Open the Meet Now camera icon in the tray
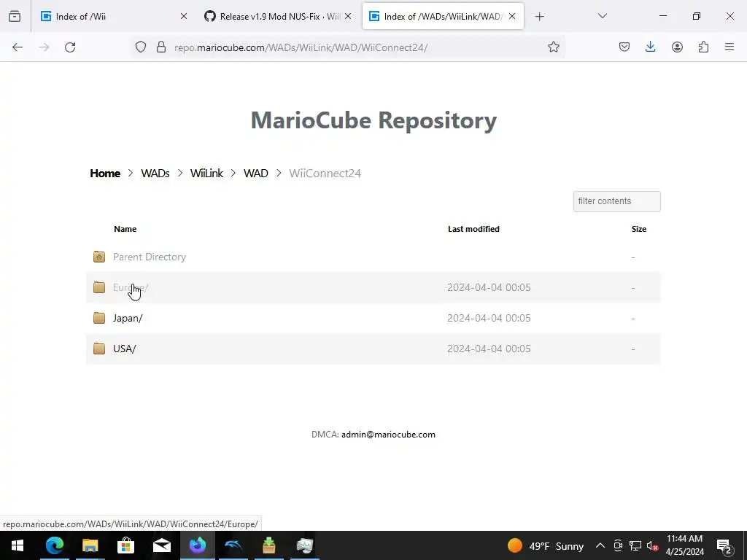The height and width of the screenshot is (560, 747). 618,545
